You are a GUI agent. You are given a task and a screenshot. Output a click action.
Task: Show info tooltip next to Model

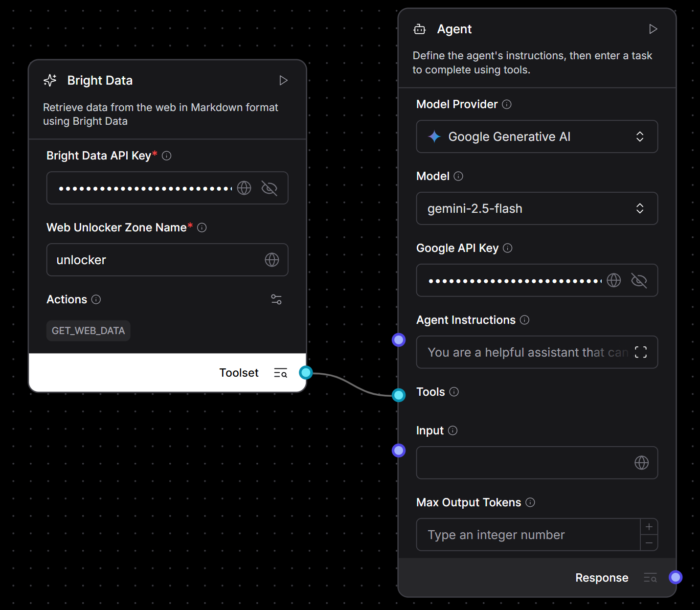click(x=458, y=176)
